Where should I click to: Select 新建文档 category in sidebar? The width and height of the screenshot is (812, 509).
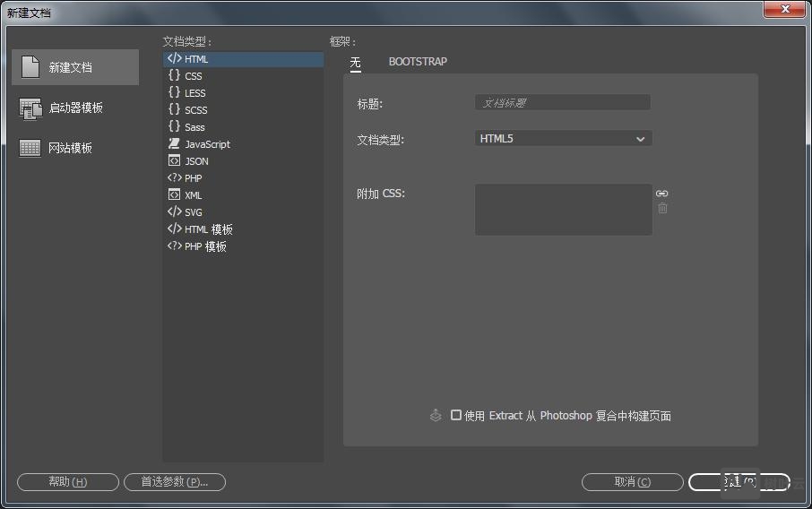(x=75, y=67)
